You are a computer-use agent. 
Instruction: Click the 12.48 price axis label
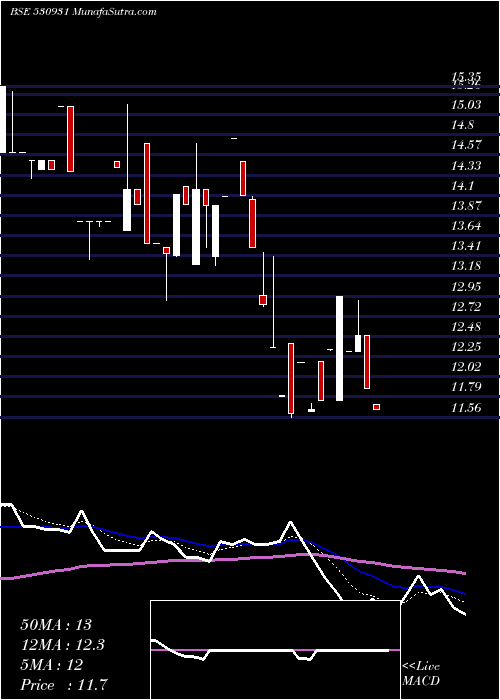[x=466, y=327]
